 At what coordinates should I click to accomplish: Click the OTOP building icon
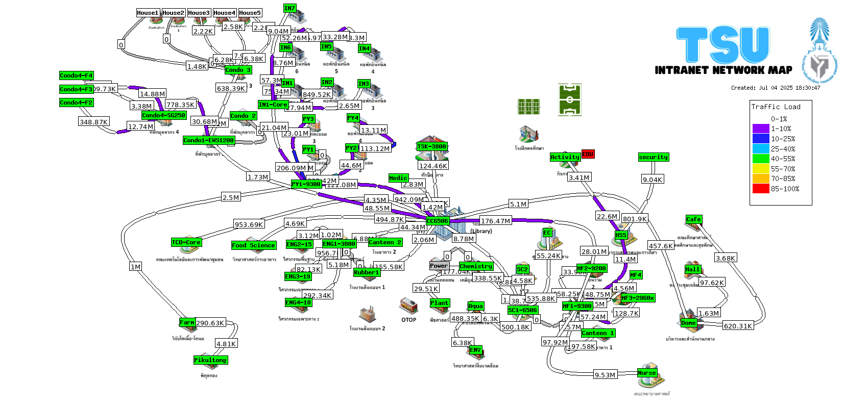[x=408, y=307]
